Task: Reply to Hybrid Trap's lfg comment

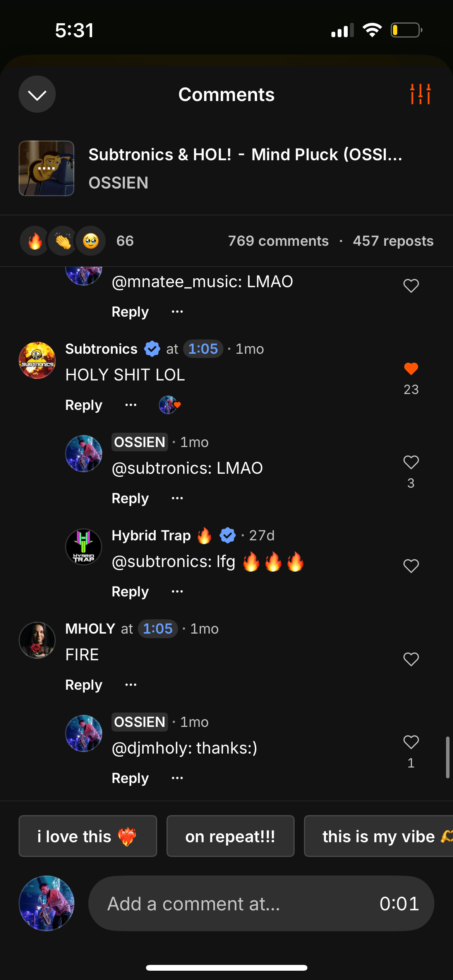Action: (130, 592)
